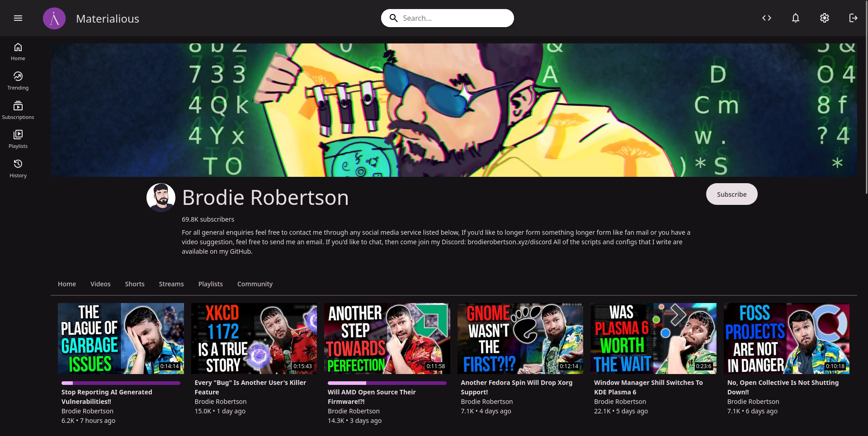Click Brodie Robertson author under Open Collective video
This screenshot has height=436, width=868.
pyautogui.click(x=753, y=402)
